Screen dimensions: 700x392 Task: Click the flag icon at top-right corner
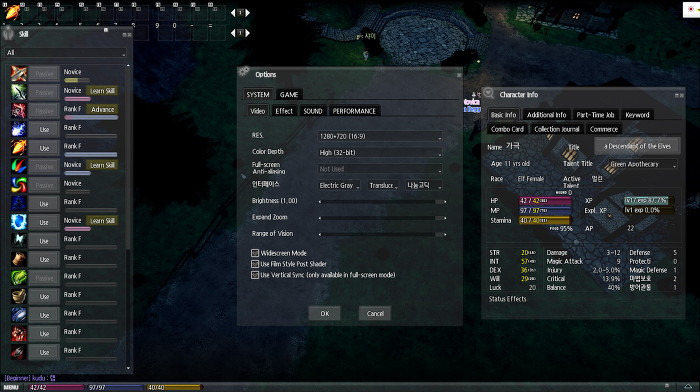click(x=691, y=9)
